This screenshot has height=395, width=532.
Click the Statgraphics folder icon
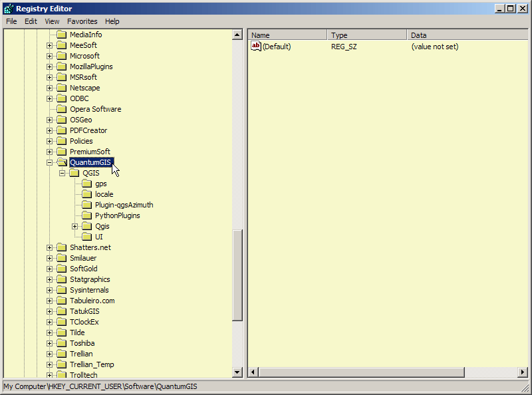(61, 279)
